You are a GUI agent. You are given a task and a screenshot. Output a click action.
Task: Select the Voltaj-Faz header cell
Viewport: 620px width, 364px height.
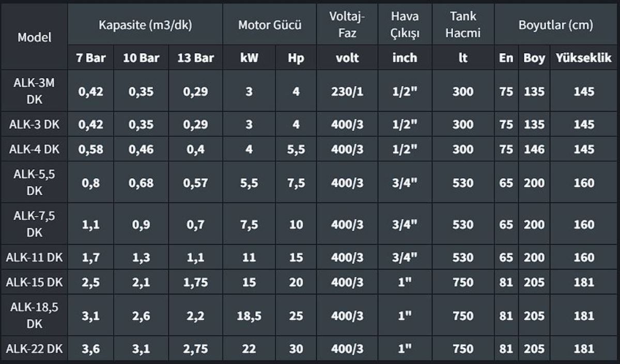click(x=347, y=25)
